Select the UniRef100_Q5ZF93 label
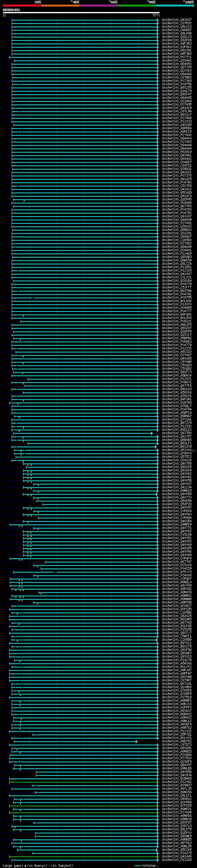 pos(176,504)
